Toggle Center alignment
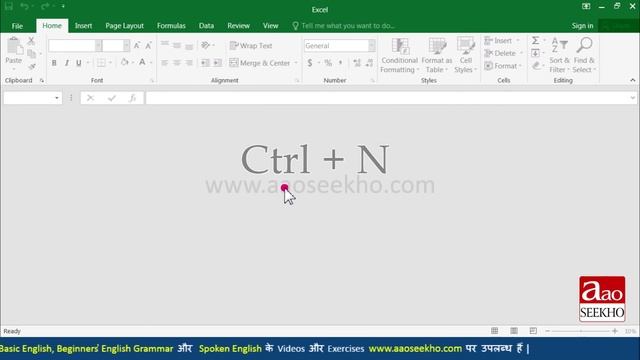Image resolution: width=640 pixels, height=360 pixels. (177, 63)
